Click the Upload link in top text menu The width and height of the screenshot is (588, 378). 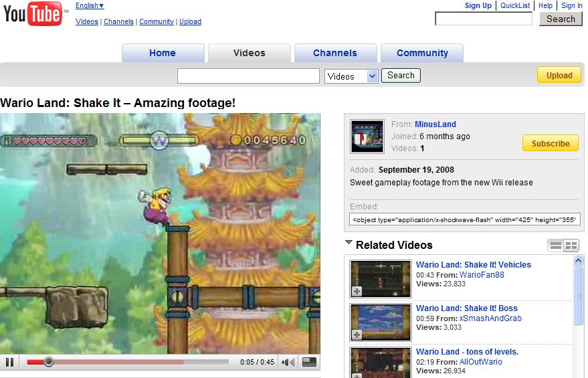(x=190, y=21)
